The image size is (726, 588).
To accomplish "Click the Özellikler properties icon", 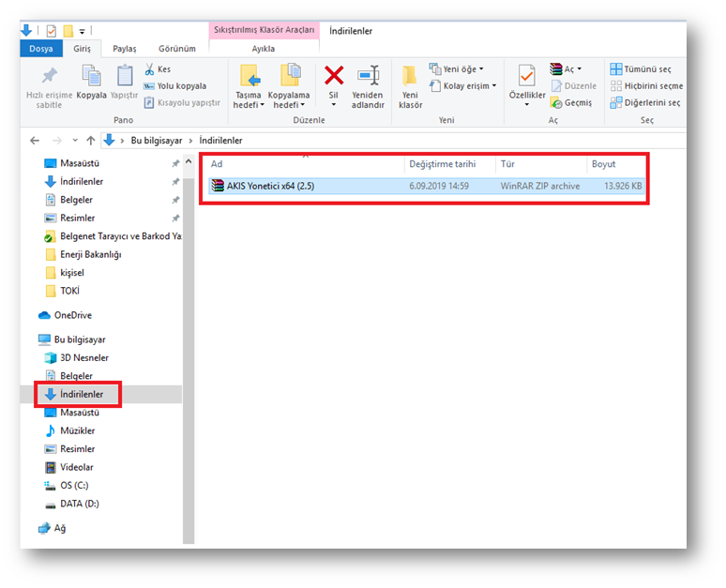I will click(x=526, y=77).
